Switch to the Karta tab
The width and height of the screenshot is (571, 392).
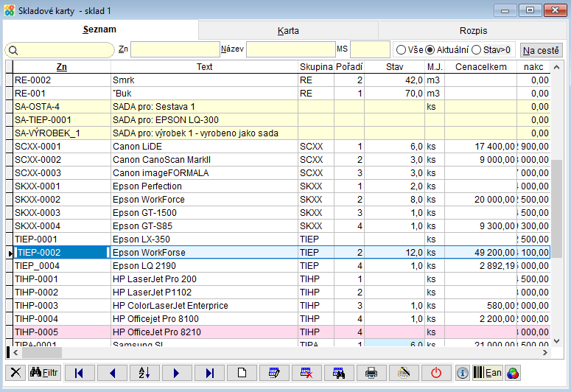[288, 31]
